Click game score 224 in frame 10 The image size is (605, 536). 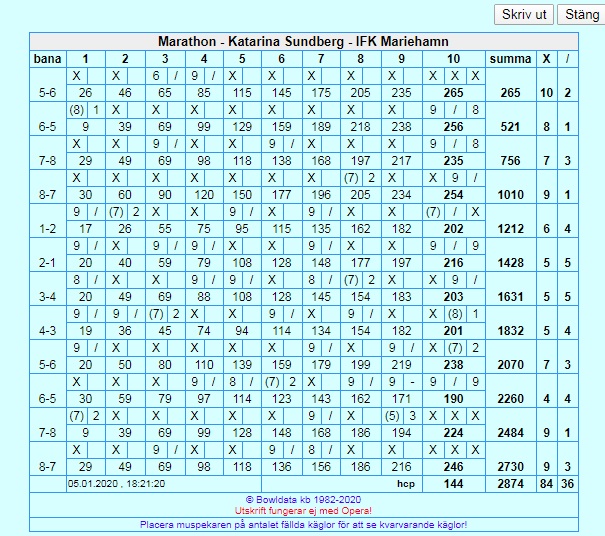(x=453, y=432)
